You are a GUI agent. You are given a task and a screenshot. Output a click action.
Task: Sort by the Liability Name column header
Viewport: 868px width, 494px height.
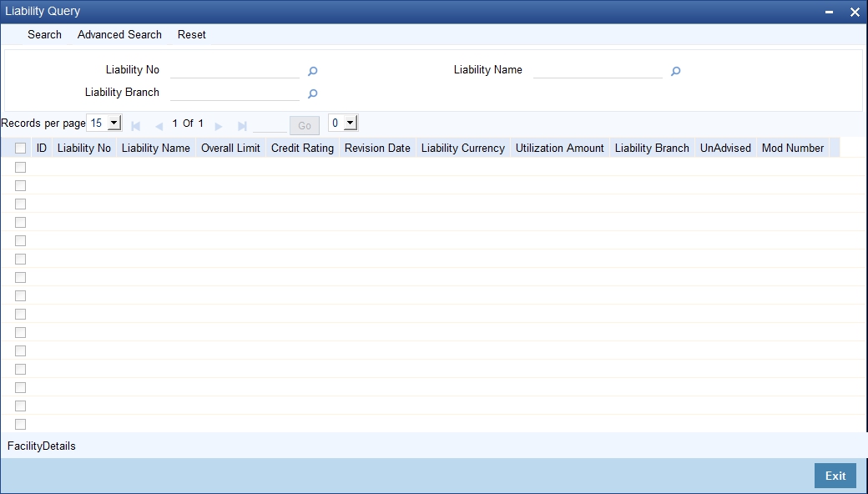(155, 149)
